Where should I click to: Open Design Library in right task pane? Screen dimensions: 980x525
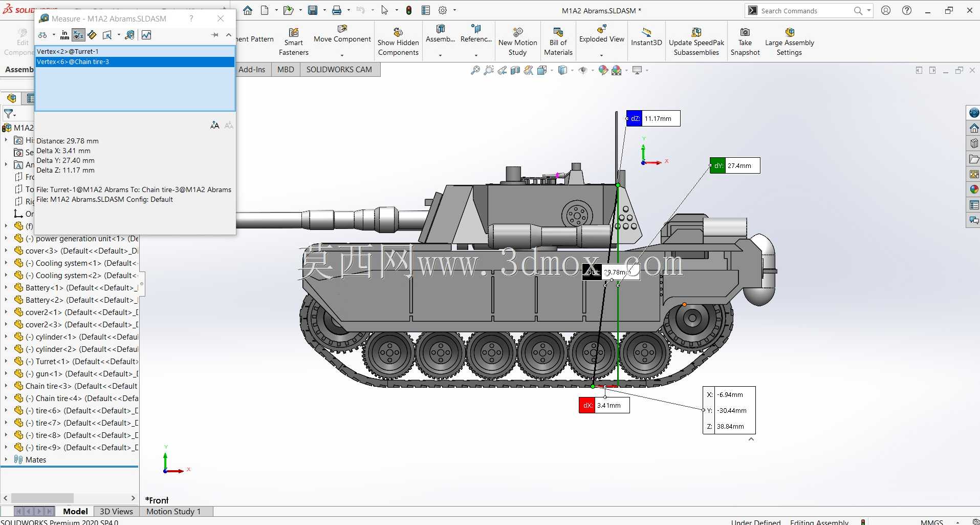pyautogui.click(x=974, y=143)
